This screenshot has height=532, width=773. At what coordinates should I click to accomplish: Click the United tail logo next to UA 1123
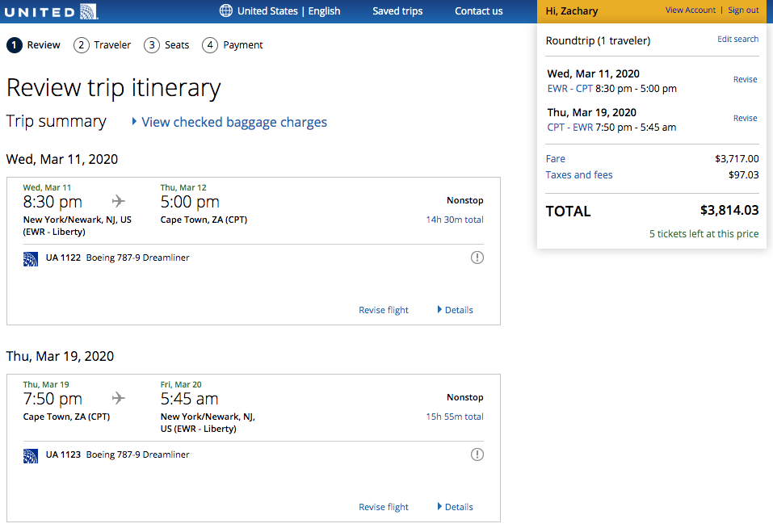click(x=31, y=455)
